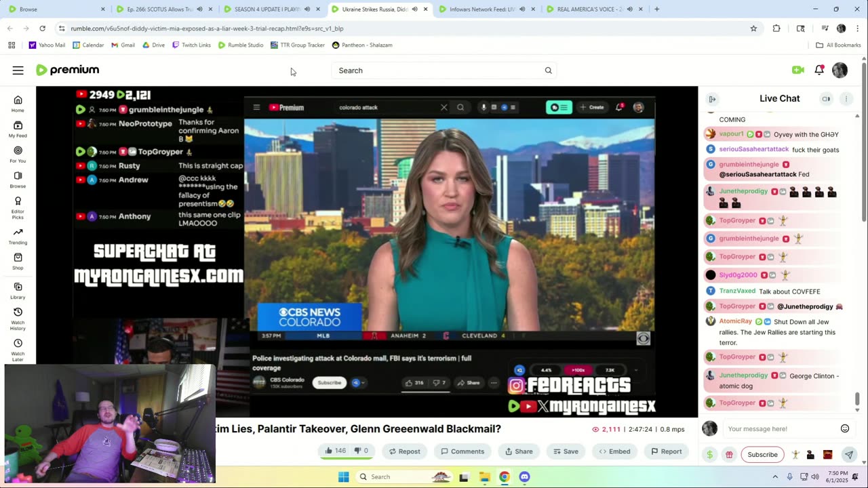Screen dimensions: 868x488
Task: Click the Embed button
Action: [x=614, y=451]
